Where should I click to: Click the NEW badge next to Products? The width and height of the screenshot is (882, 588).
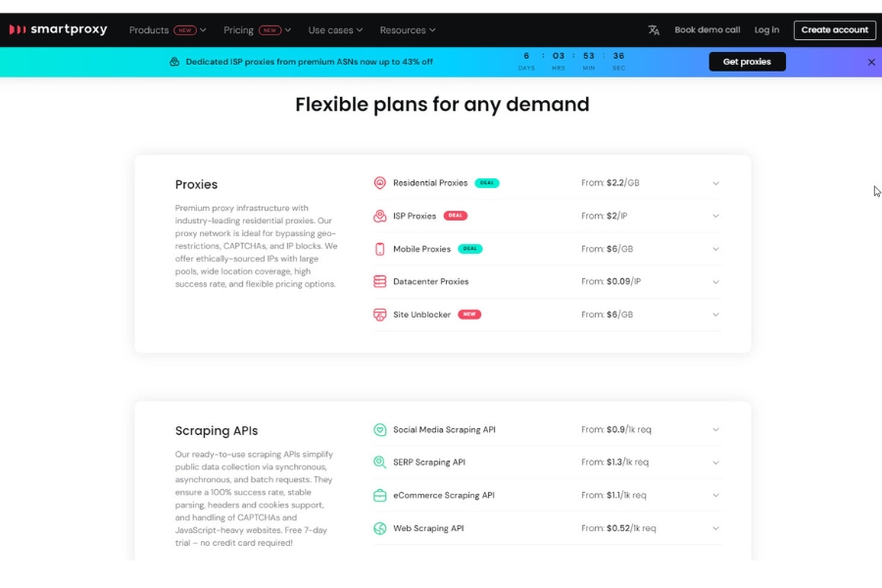[x=184, y=30]
